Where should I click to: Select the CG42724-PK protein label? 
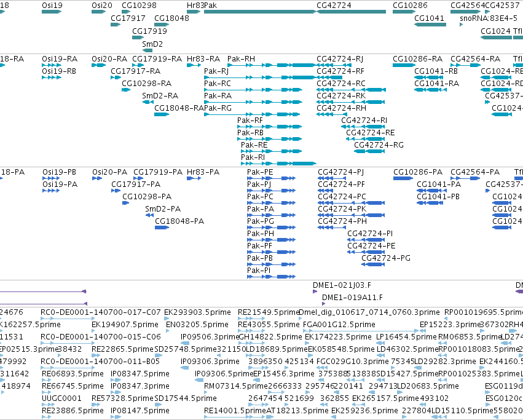click(342, 209)
